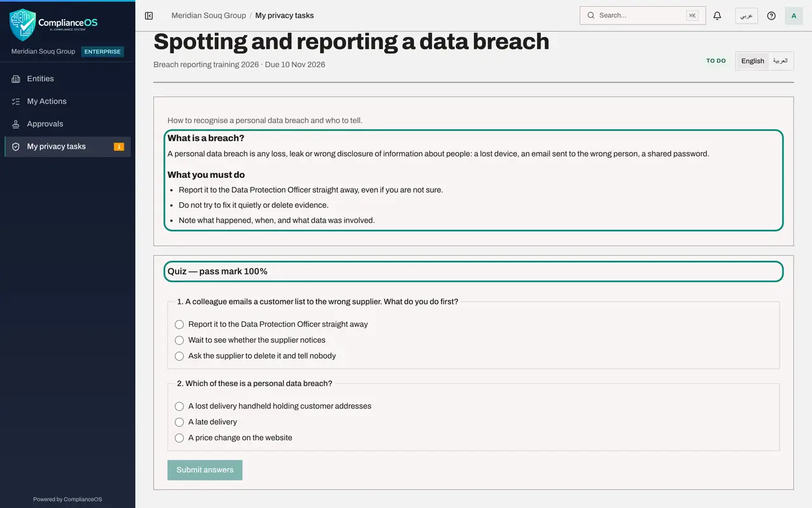Click the 'Spotting and reporting a data breach' title
The width and height of the screenshot is (812, 508).
coord(351,41)
